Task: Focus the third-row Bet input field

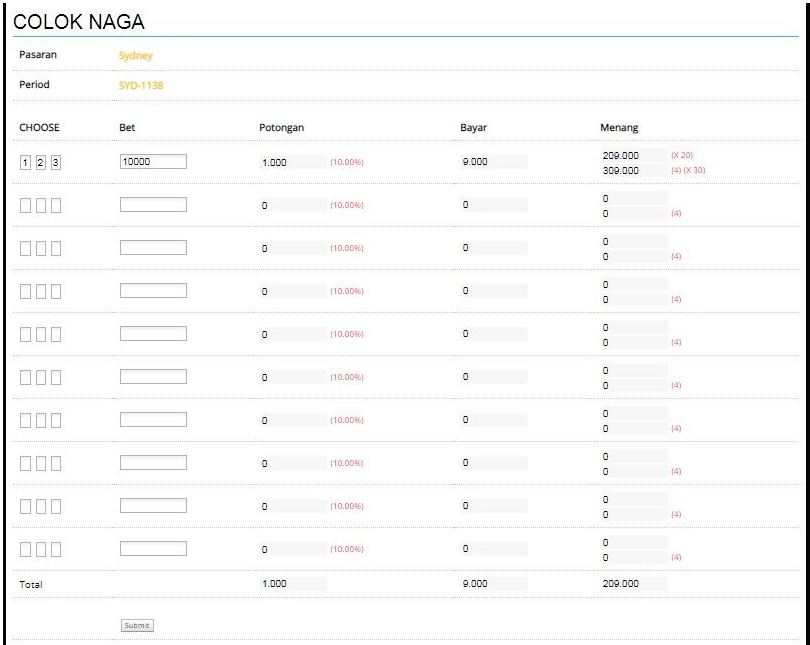Action: (153, 247)
